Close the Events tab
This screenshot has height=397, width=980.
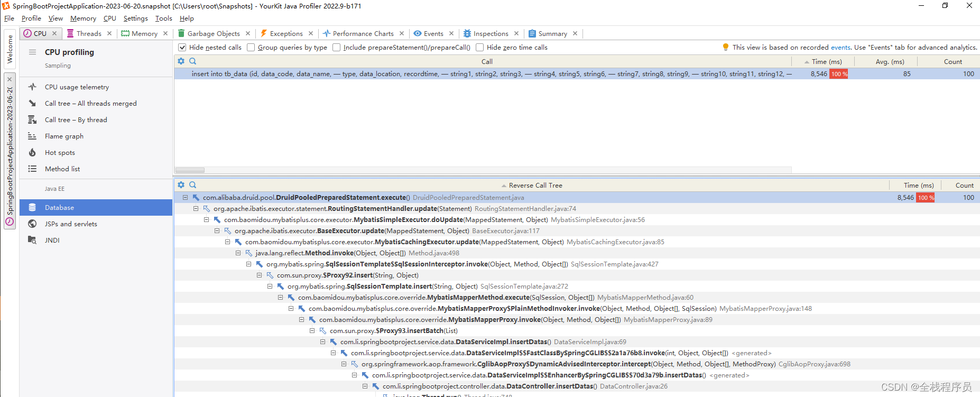451,33
